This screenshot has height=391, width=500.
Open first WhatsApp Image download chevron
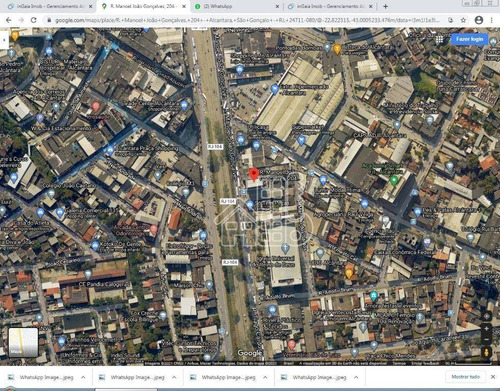(83, 377)
